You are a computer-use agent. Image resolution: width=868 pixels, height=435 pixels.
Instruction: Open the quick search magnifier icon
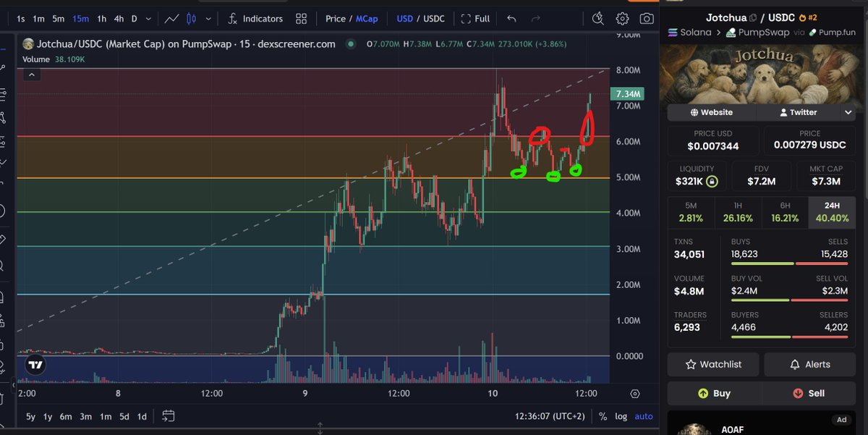coord(598,19)
